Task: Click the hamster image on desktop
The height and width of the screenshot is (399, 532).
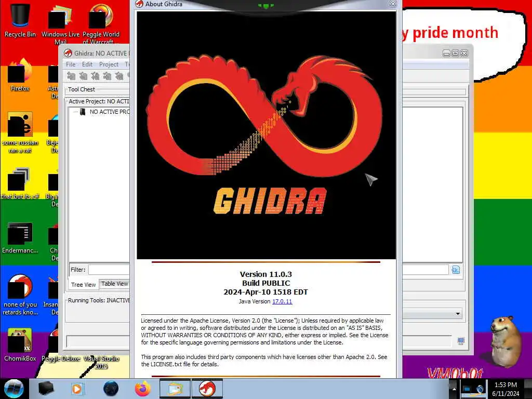Action: click(505, 341)
